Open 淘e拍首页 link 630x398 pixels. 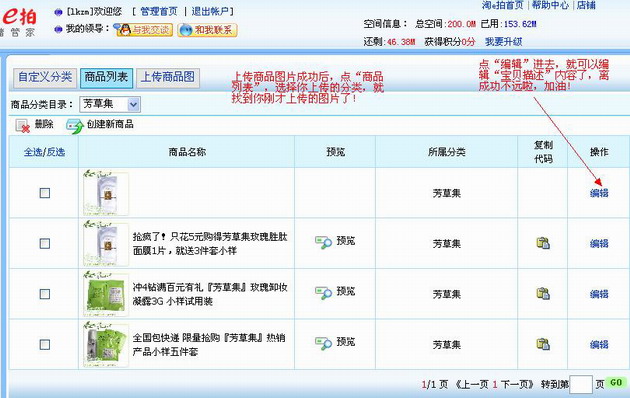503,5
